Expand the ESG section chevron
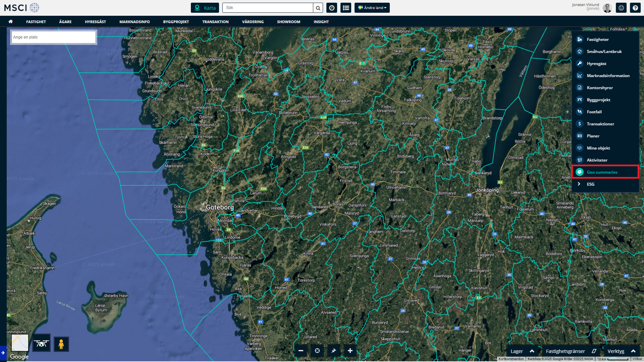Screen dimensions: 644x362 [579, 184]
